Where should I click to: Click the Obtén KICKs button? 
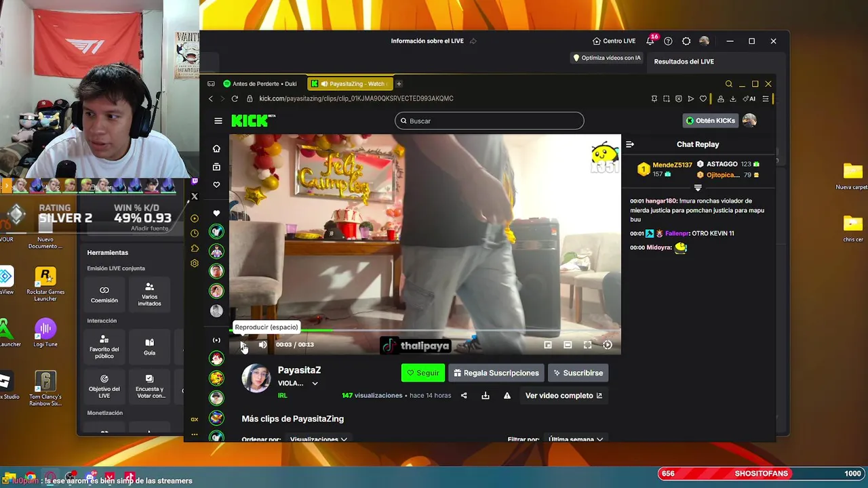710,121
